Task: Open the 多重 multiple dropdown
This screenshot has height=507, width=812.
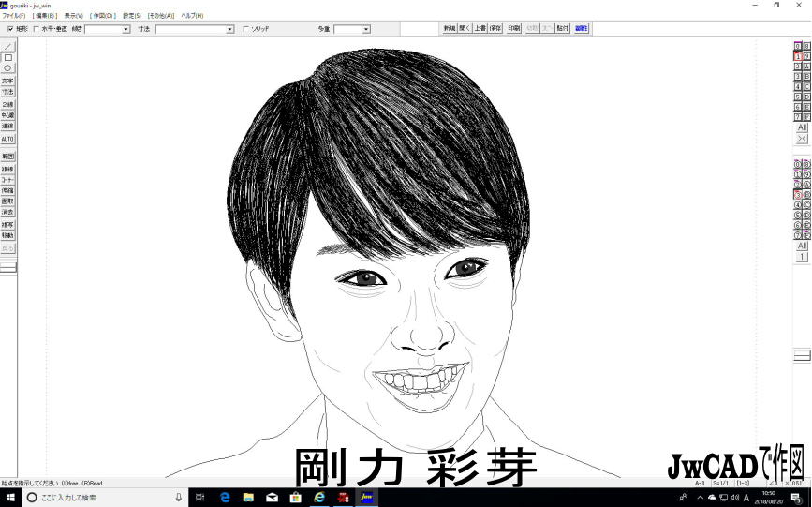Action: [366, 30]
